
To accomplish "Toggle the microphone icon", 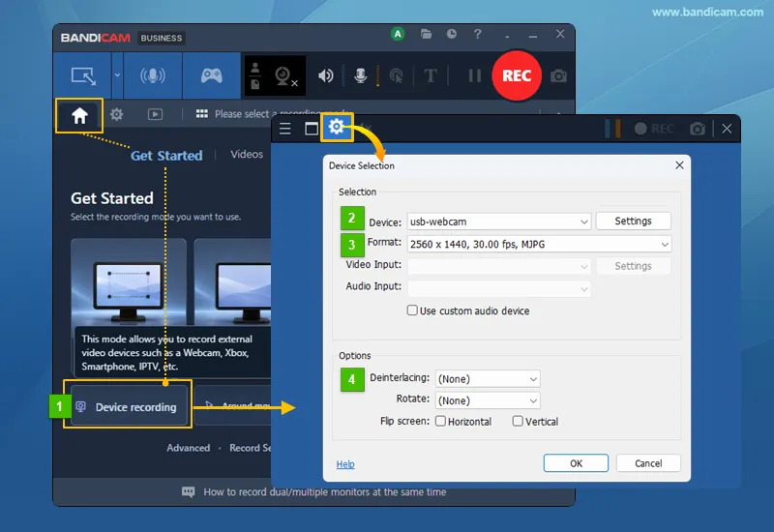I will (361, 75).
